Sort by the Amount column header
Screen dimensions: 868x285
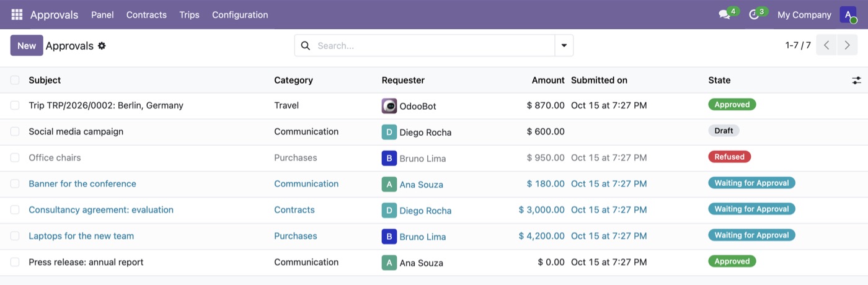coord(548,80)
